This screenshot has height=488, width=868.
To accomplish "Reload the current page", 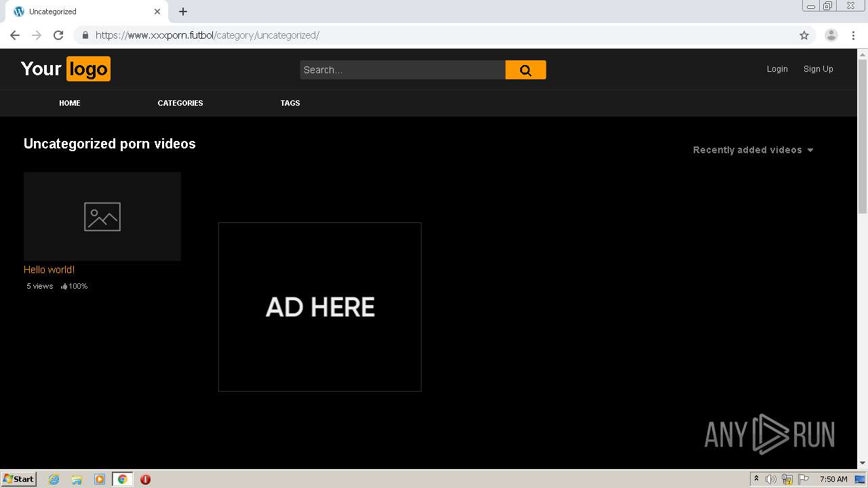I will pos(58,35).
